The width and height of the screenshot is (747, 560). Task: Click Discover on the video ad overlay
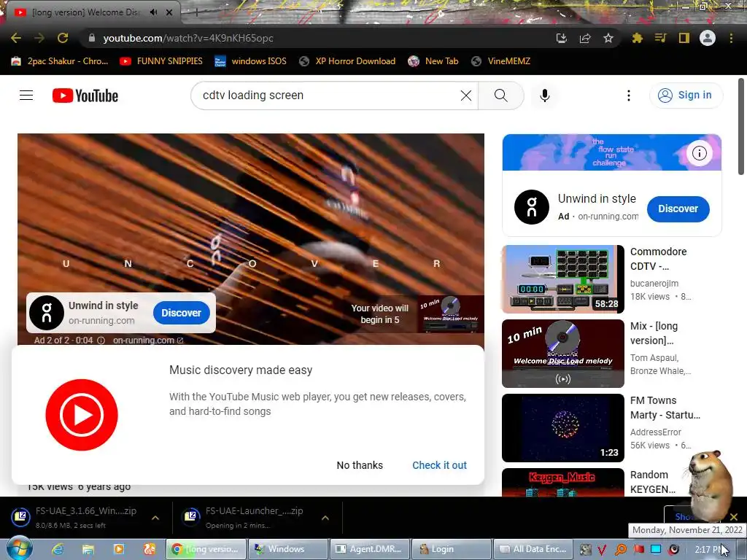click(x=182, y=313)
